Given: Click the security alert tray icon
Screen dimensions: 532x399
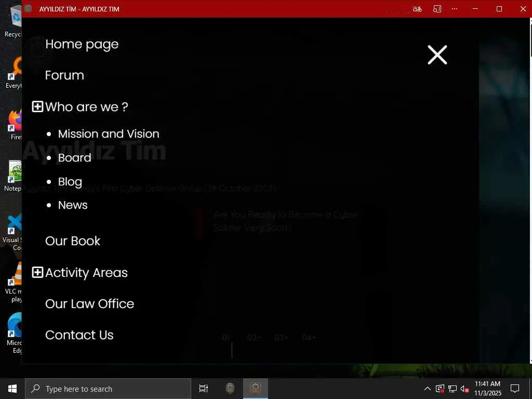Looking at the screenshot, I should tap(440, 389).
